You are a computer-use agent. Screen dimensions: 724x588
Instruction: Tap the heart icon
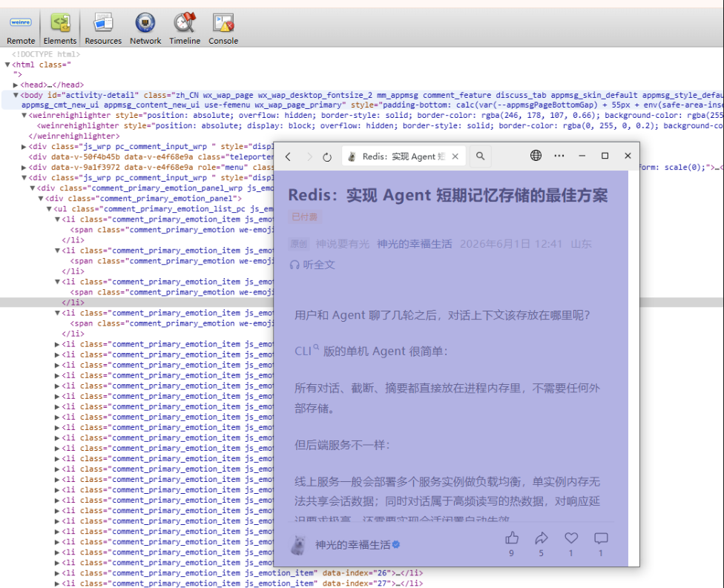571,538
